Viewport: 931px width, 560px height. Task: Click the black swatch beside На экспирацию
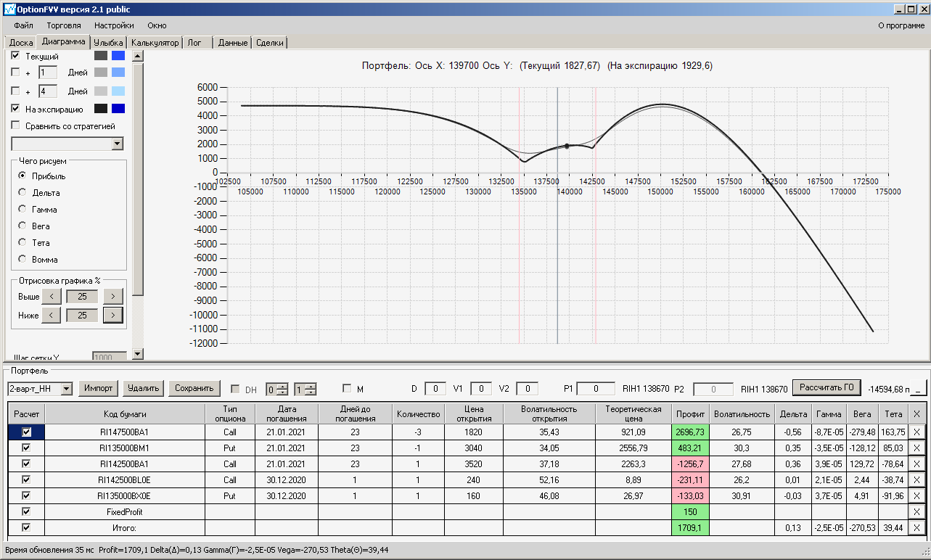pyautogui.click(x=101, y=109)
